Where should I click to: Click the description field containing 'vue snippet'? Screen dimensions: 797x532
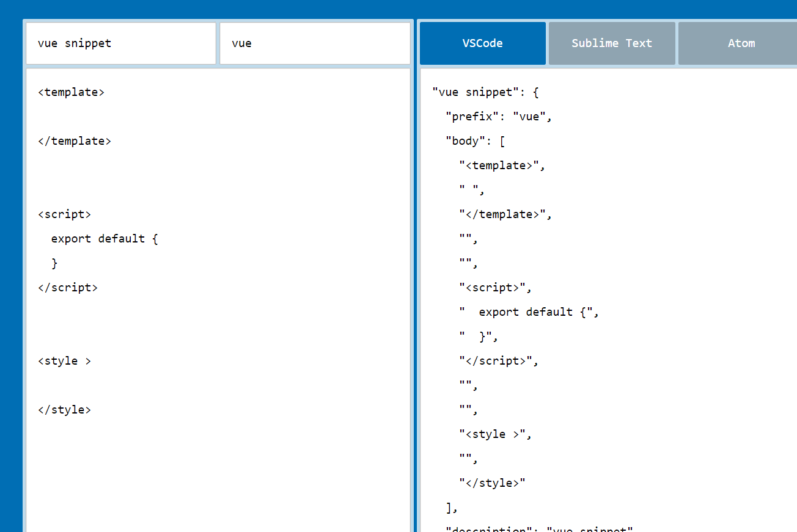tap(121, 43)
